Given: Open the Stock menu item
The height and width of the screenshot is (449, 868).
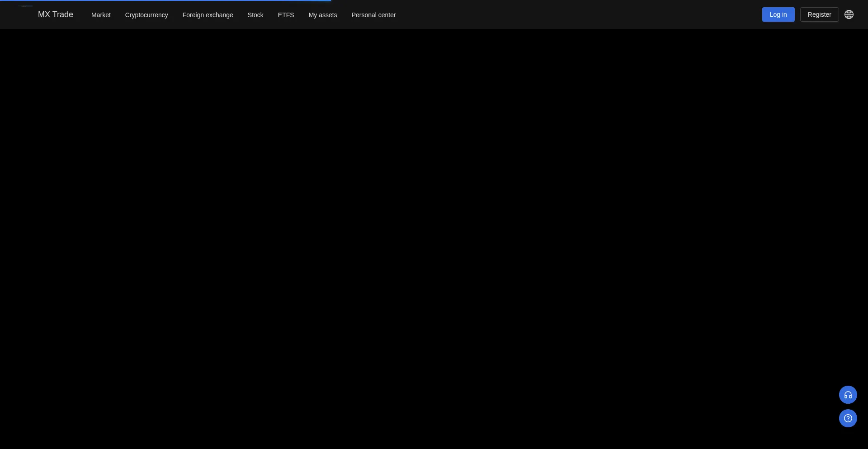Looking at the screenshot, I should (255, 15).
